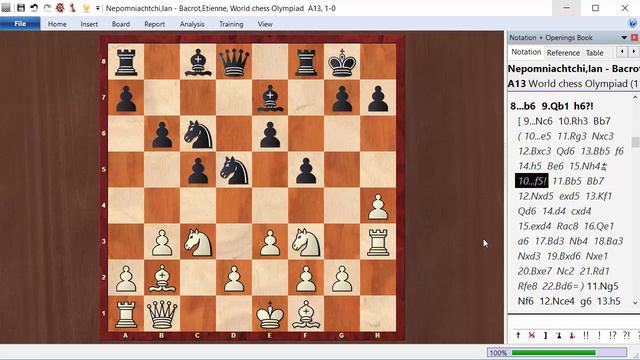Screen dimensions: 640x360
Task: Click the notation scrollbar down arrow
Action: (x=635, y=302)
